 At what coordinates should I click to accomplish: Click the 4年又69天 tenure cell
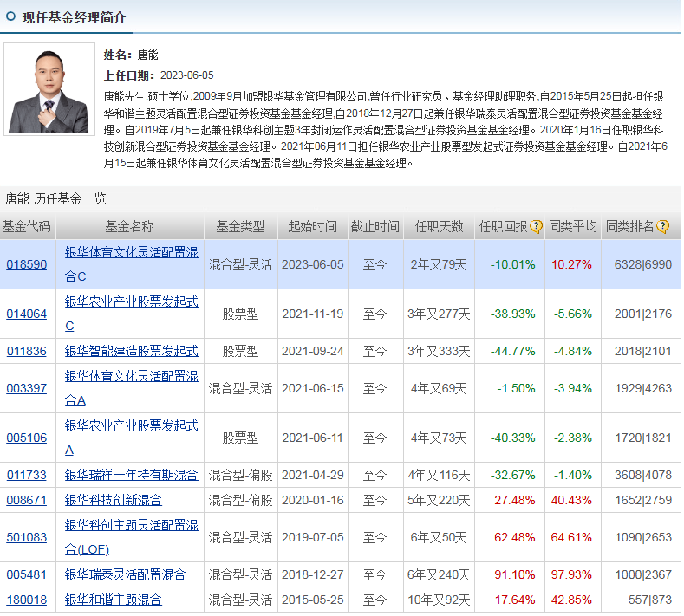[x=439, y=388]
